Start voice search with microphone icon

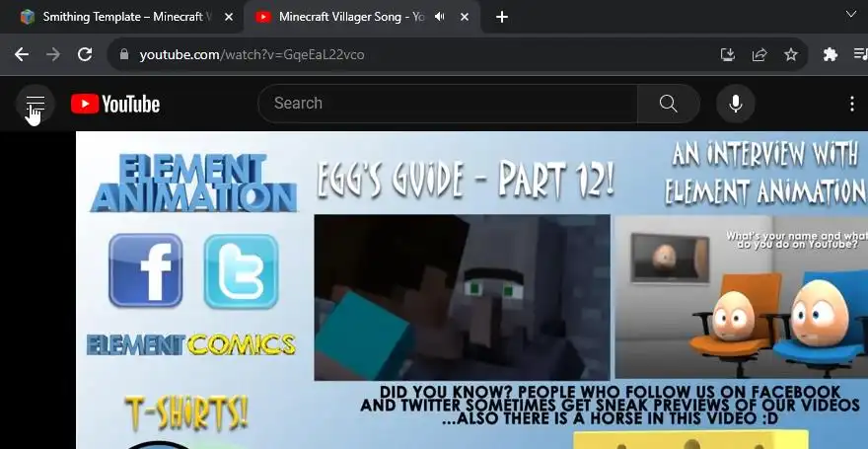click(735, 104)
